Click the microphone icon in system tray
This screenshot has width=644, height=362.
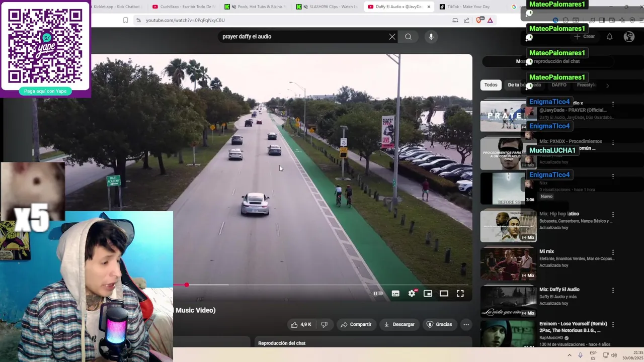(580, 355)
